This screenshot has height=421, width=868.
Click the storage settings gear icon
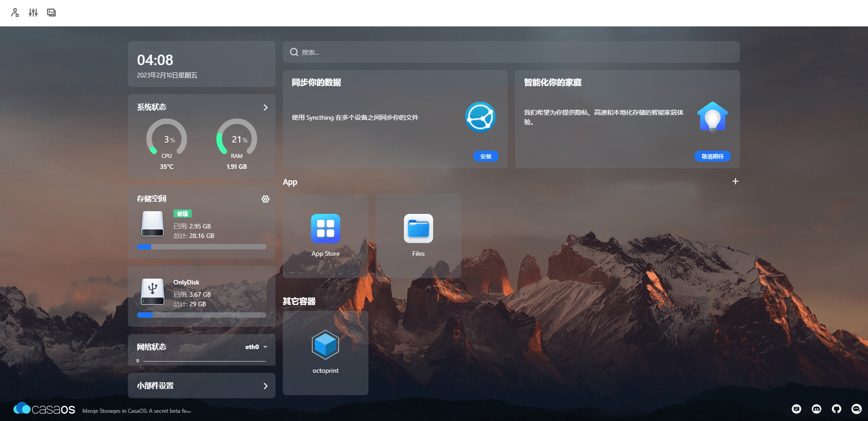(266, 199)
